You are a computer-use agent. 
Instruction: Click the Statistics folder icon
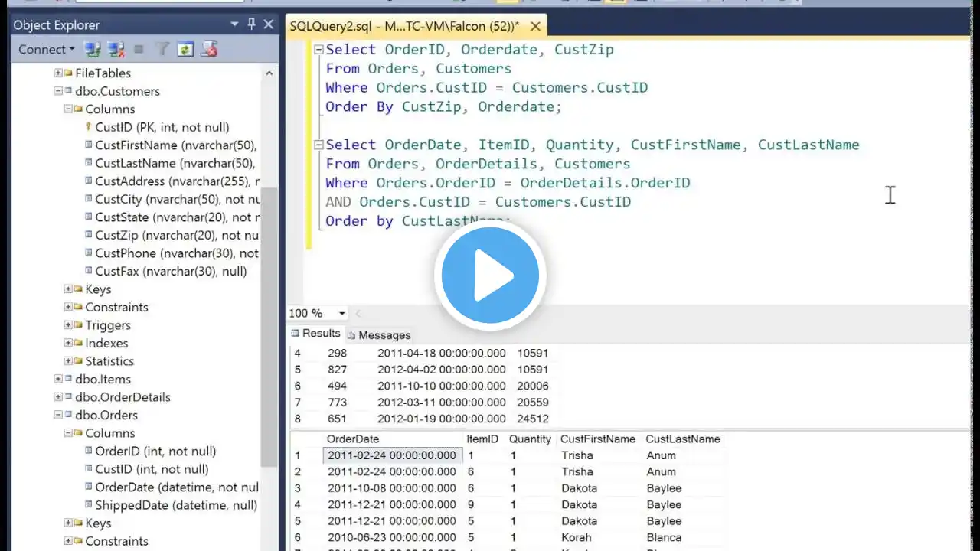pyautogui.click(x=78, y=361)
